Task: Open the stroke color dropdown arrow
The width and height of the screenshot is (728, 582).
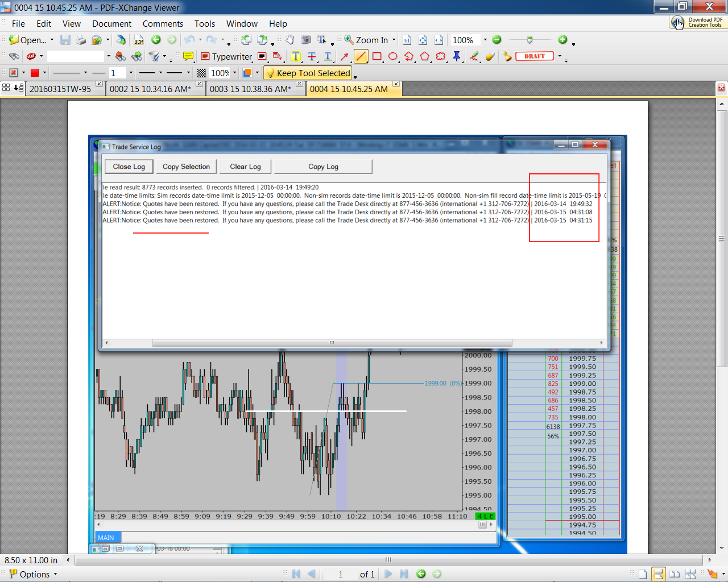Action: click(x=44, y=73)
